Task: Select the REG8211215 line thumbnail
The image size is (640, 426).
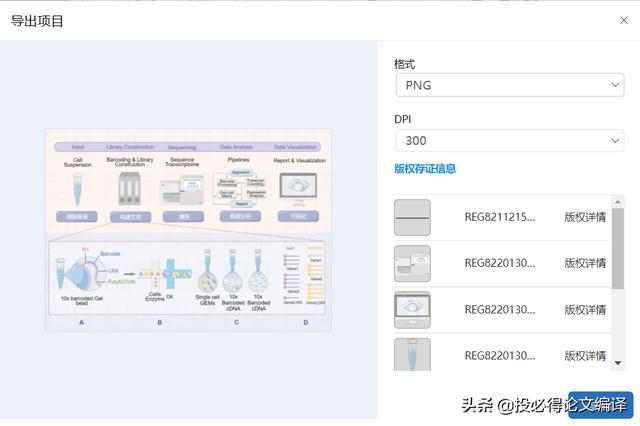Action: [x=412, y=217]
